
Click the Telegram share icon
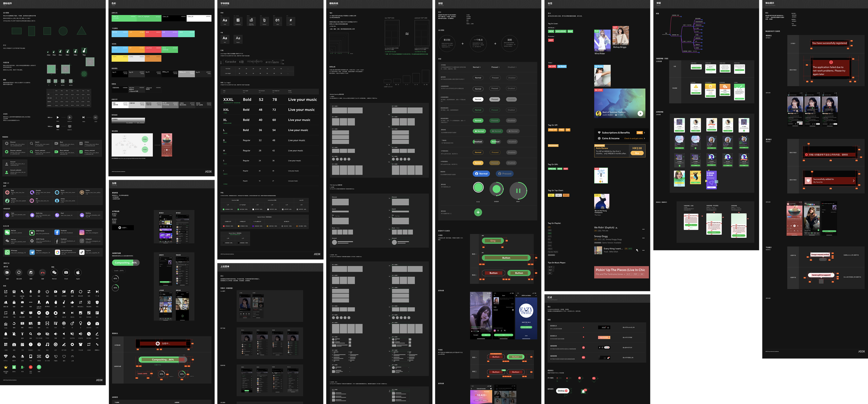pos(32,252)
